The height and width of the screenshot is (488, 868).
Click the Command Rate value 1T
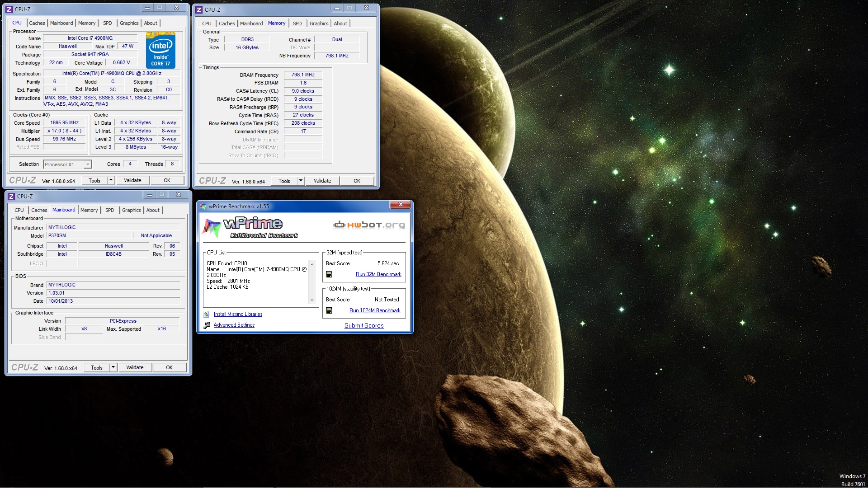click(303, 131)
